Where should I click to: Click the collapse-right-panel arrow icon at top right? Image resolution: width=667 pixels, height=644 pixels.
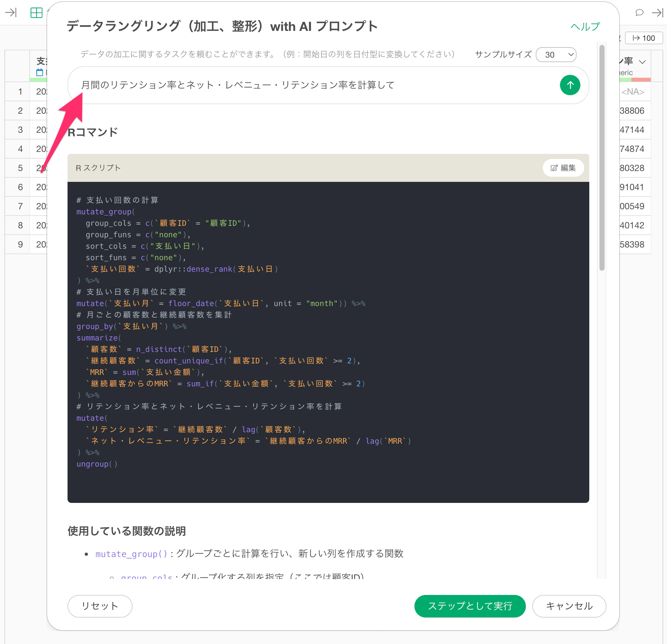[657, 13]
